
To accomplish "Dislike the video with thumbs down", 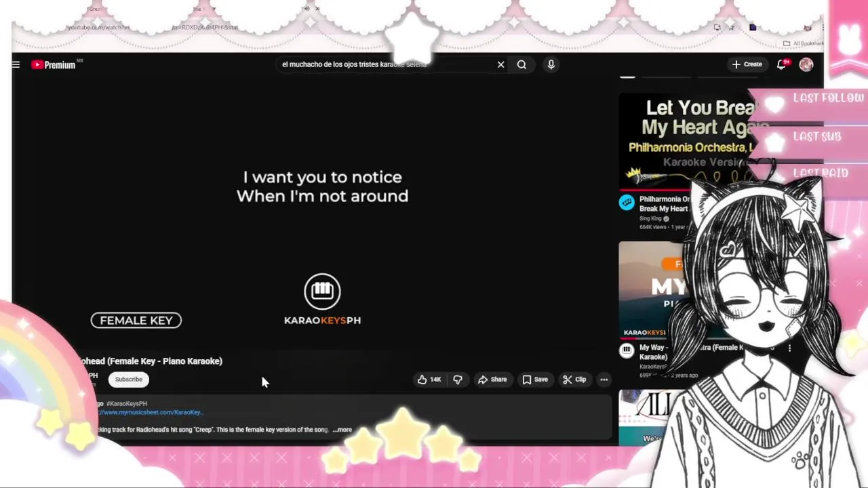I will 458,380.
